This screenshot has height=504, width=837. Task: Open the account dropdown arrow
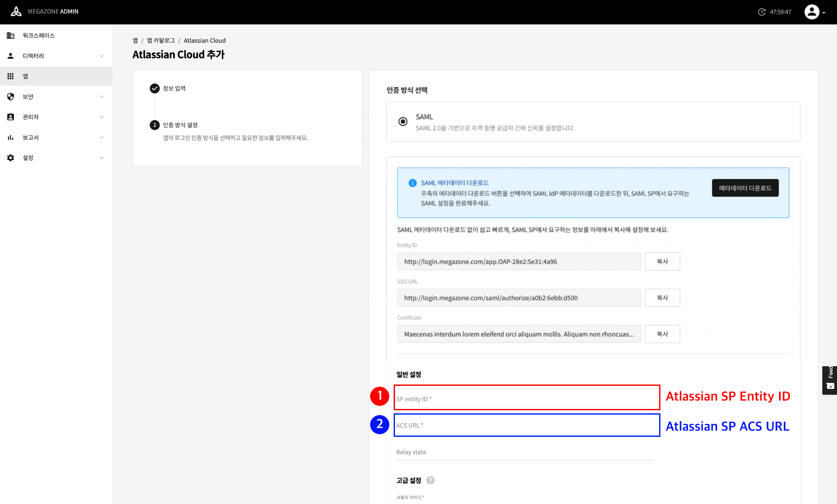click(x=824, y=13)
